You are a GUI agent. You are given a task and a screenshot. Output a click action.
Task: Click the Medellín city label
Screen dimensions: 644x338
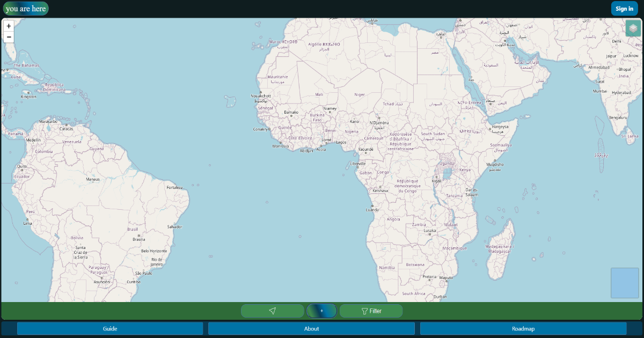point(33,140)
